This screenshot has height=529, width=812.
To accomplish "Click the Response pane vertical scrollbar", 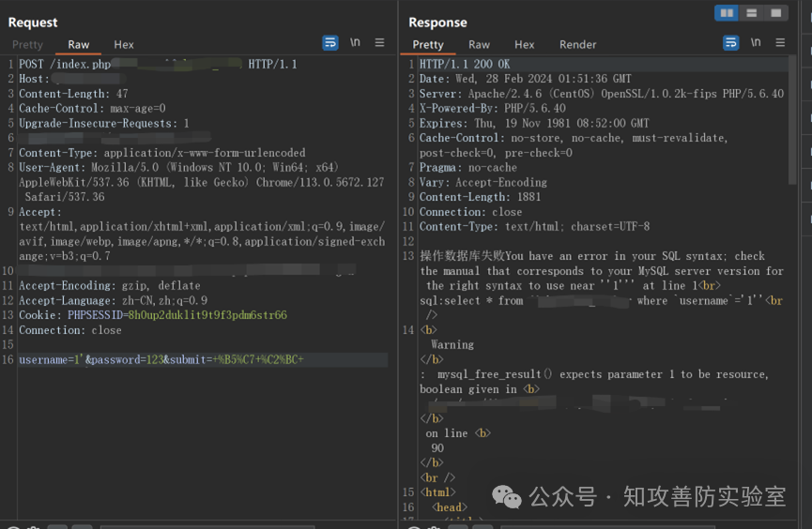I will coord(792,120).
